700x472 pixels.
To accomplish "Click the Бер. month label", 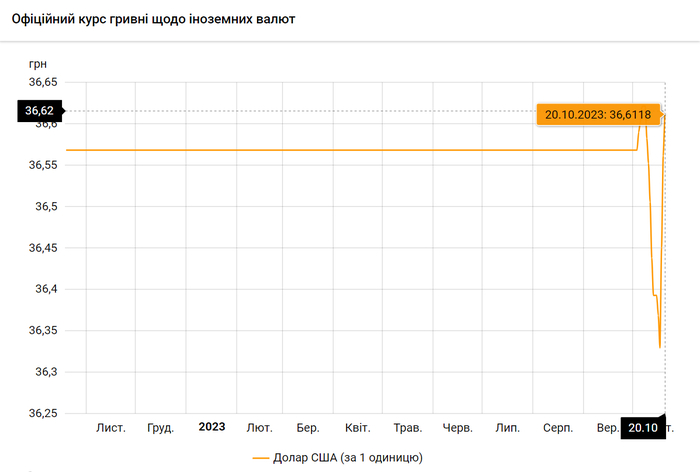I will [308, 428].
